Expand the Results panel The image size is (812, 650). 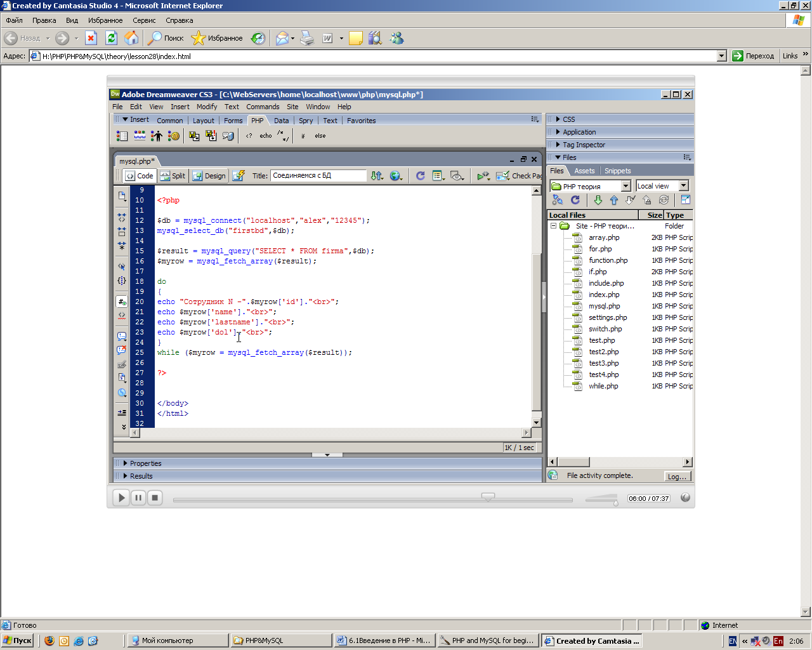tap(126, 476)
